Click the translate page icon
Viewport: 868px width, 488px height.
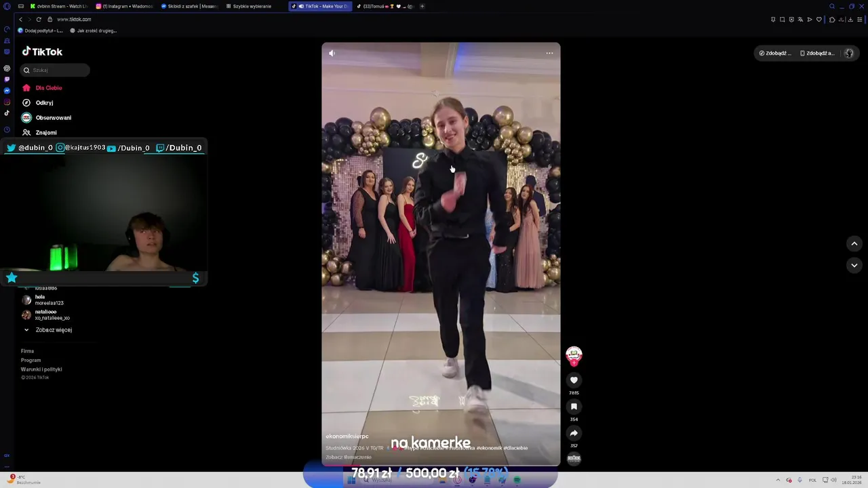pyautogui.click(x=800, y=20)
